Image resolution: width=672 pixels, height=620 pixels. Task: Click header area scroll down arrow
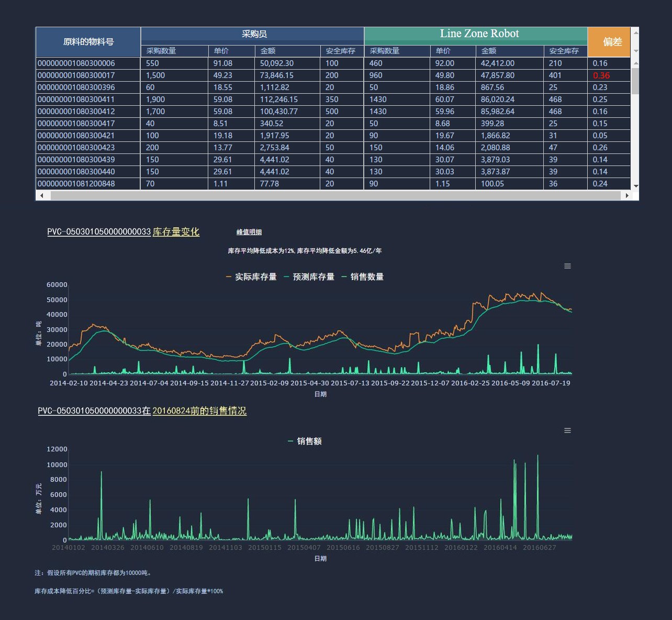click(635, 51)
